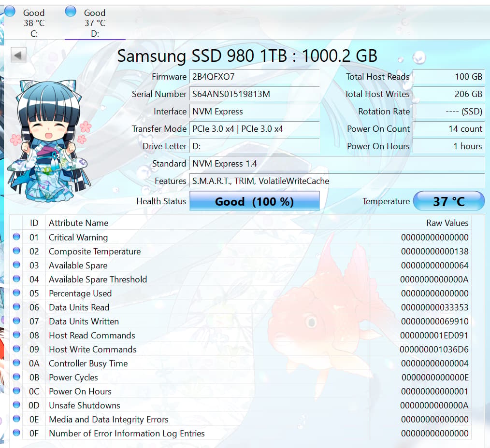Click raw value 00000000033353
The width and height of the screenshot is (490, 448).
point(435,308)
